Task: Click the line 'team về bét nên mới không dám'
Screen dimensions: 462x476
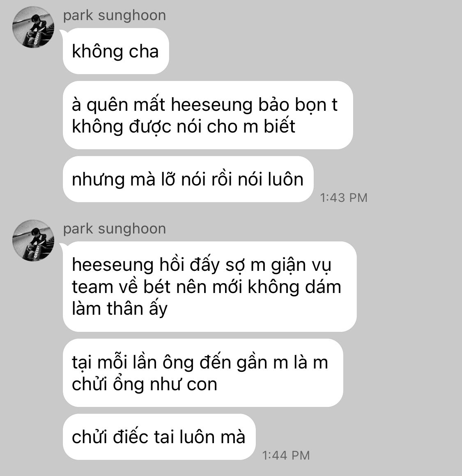Action: point(207,287)
